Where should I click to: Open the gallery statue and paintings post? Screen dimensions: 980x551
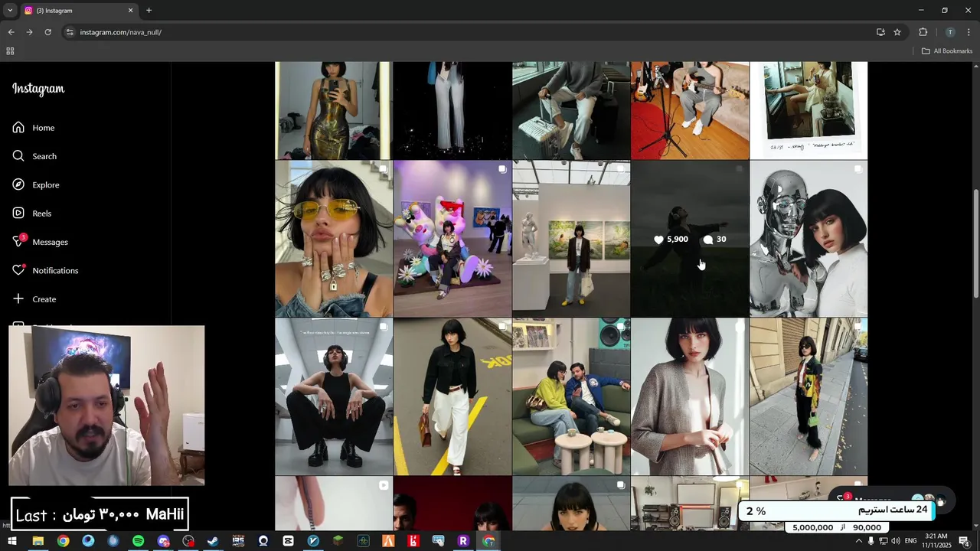(571, 239)
